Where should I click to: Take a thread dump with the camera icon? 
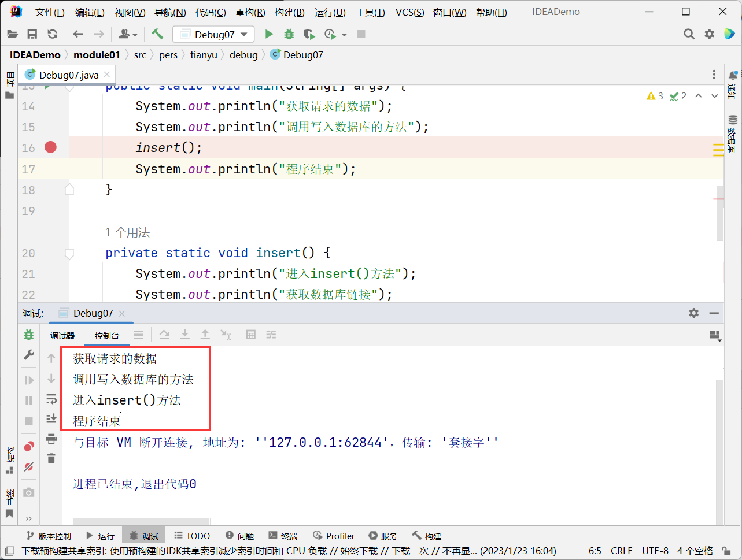point(28,492)
